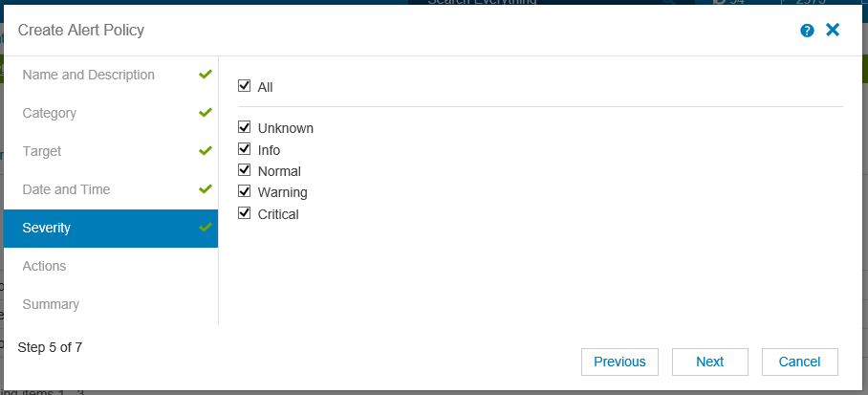This screenshot has height=395, width=868.
Task: Click the Next button
Action: [710, 362]
